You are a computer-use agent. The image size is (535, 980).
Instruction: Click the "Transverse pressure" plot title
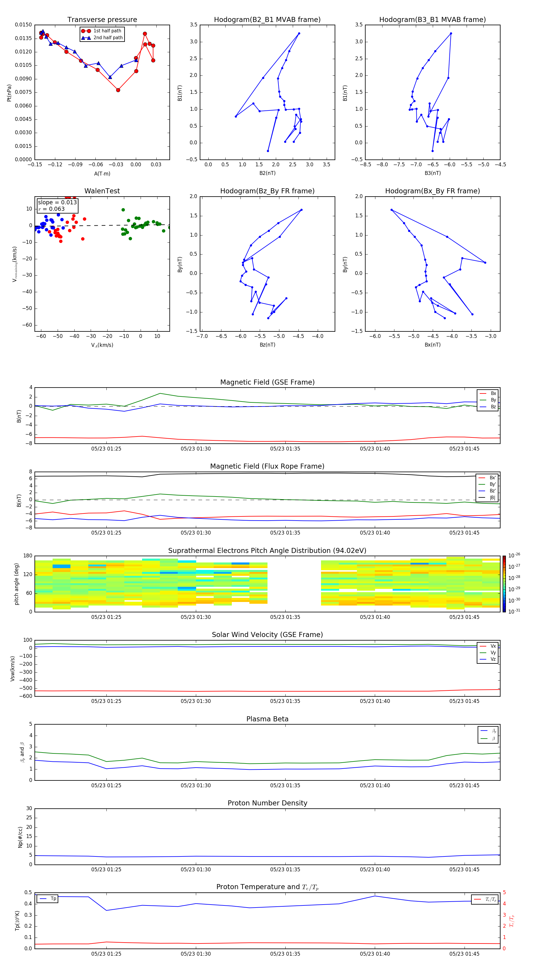[x=102, y=20]
